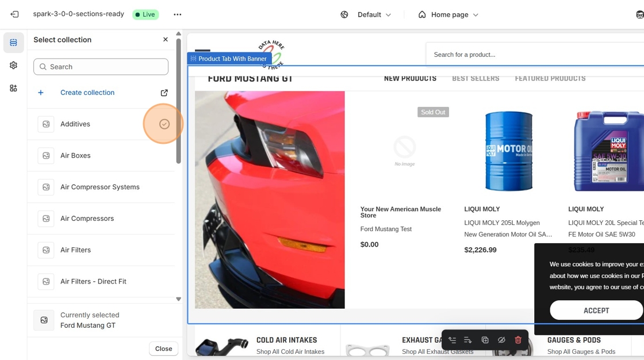
Task: Click Shop All Cold Air Intakes link
Action: (290, 351)
